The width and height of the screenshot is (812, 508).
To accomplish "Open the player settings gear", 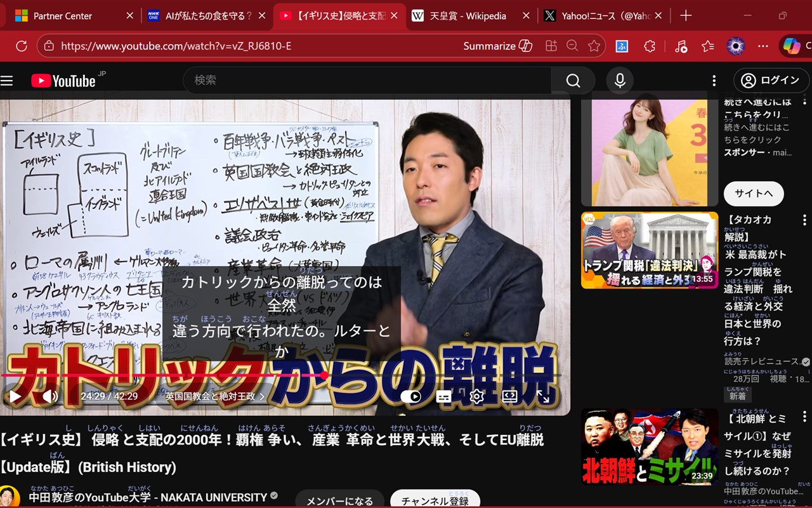I will click(476, 396).
